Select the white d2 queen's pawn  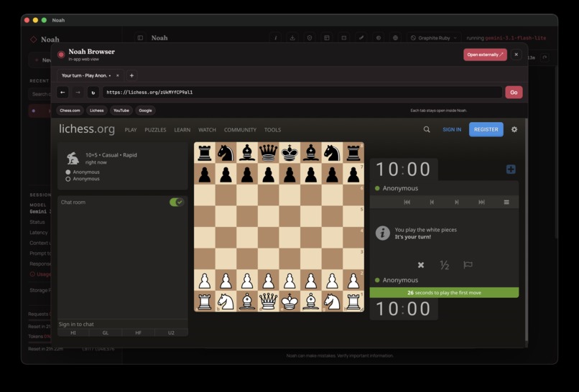[x=269, y=281]
